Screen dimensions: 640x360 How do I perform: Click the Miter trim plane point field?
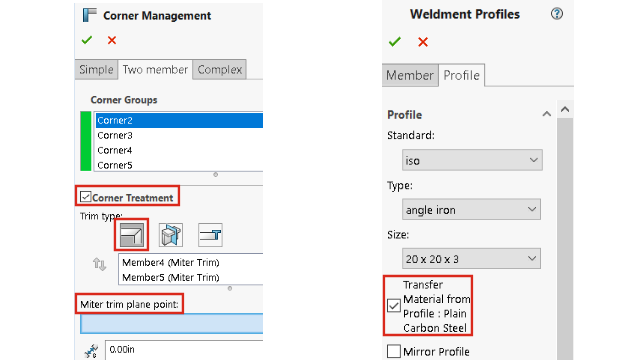(x=171, y=324)
